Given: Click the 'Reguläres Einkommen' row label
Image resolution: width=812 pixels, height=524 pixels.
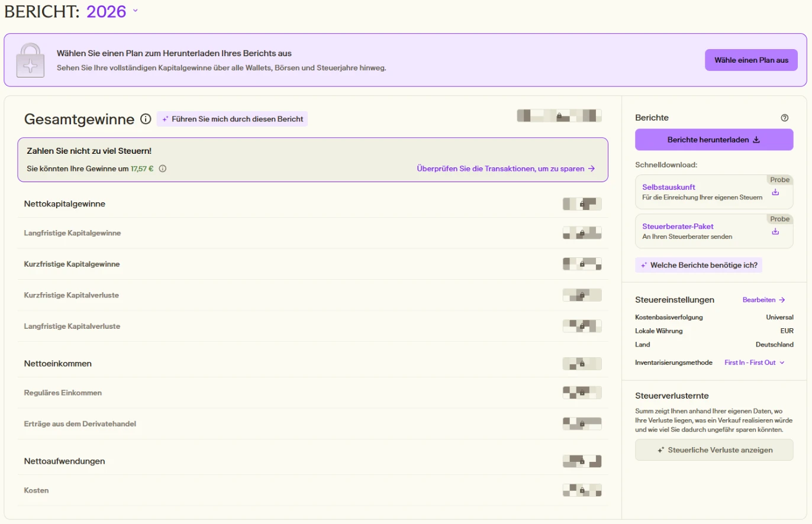Looking at the screenshot, I should pos(63,393).
